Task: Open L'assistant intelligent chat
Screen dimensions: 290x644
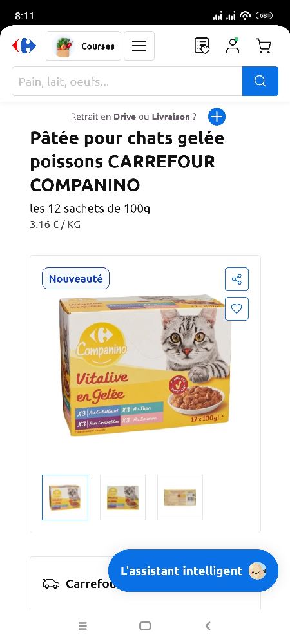Action: point(193,571)
